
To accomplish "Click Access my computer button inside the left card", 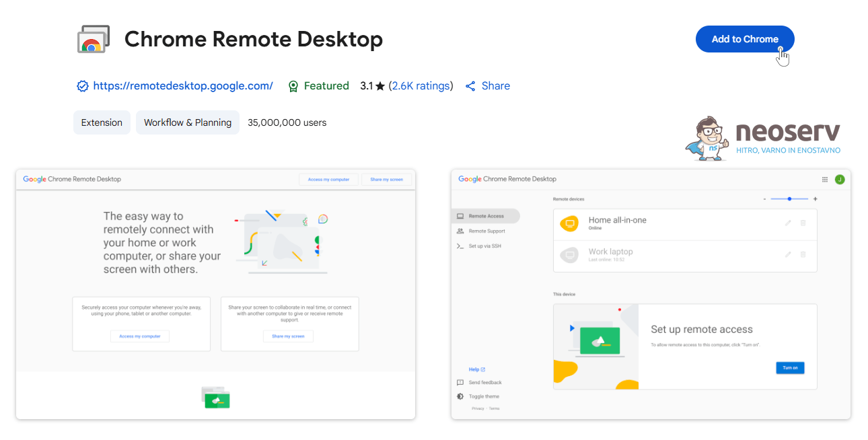I will pyautogui.click(x=140, y=336).
